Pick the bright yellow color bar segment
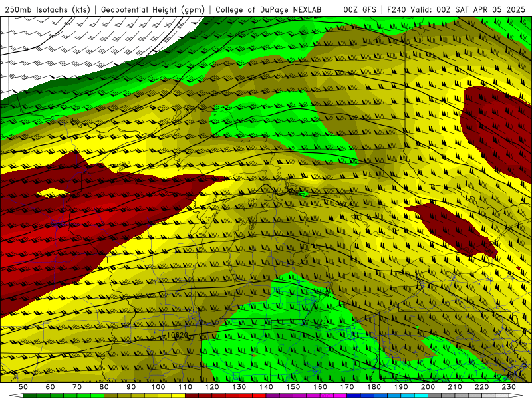 coord(178,396)
